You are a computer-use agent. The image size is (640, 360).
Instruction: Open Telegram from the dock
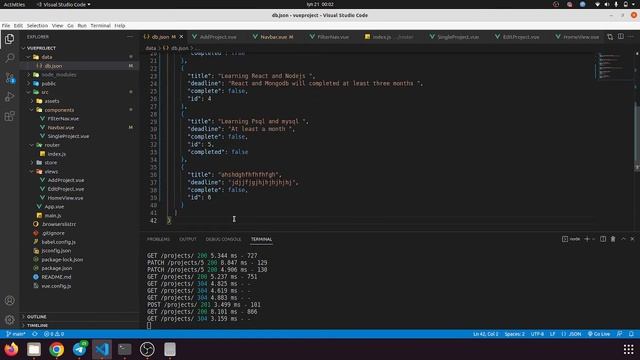click(x=80, y=349)
